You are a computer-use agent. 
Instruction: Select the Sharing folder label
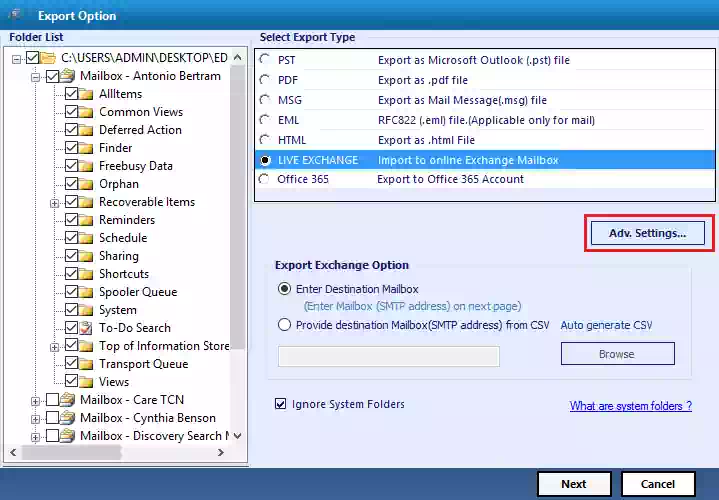click(x=119, y=256)
